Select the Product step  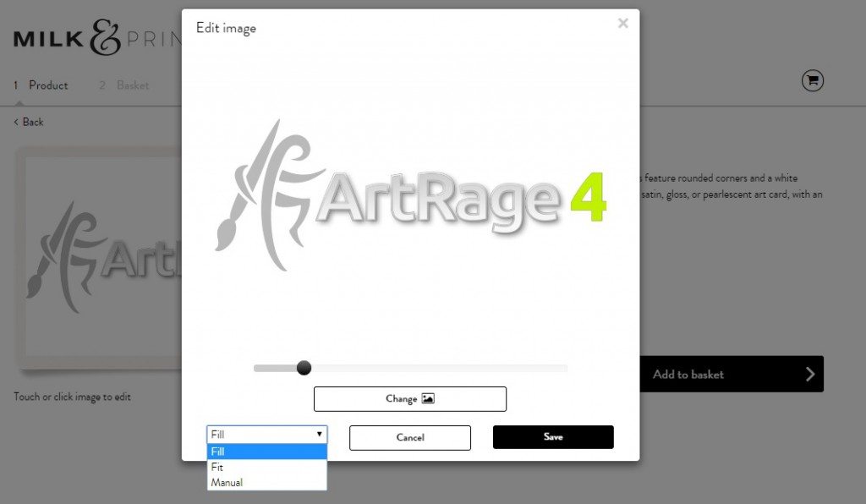pyautogui.click(x=48, y=85)
